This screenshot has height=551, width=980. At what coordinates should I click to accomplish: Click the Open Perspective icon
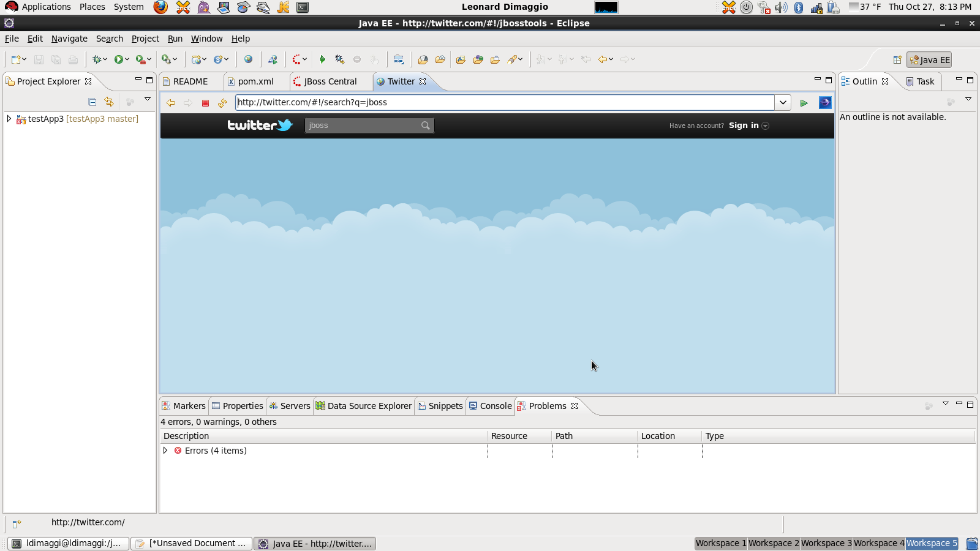pos(897,60)
